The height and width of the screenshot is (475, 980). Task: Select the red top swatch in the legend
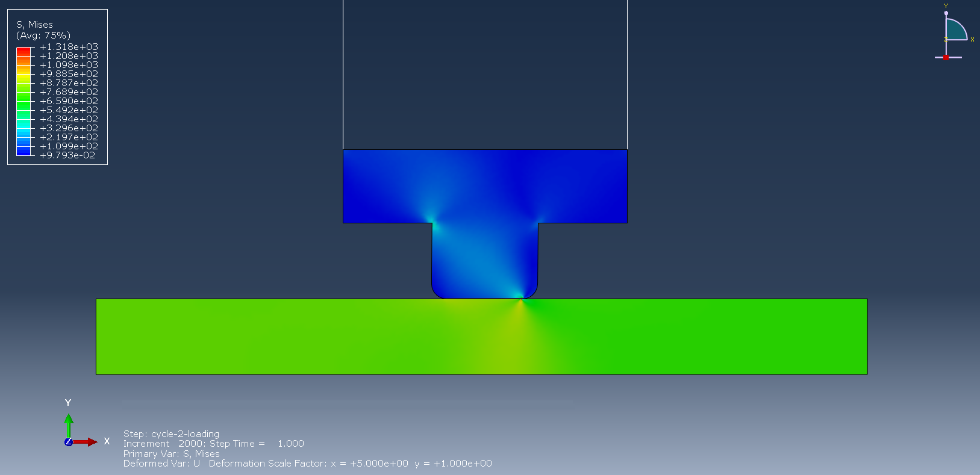pyautogui.click(x=23, y=51)
